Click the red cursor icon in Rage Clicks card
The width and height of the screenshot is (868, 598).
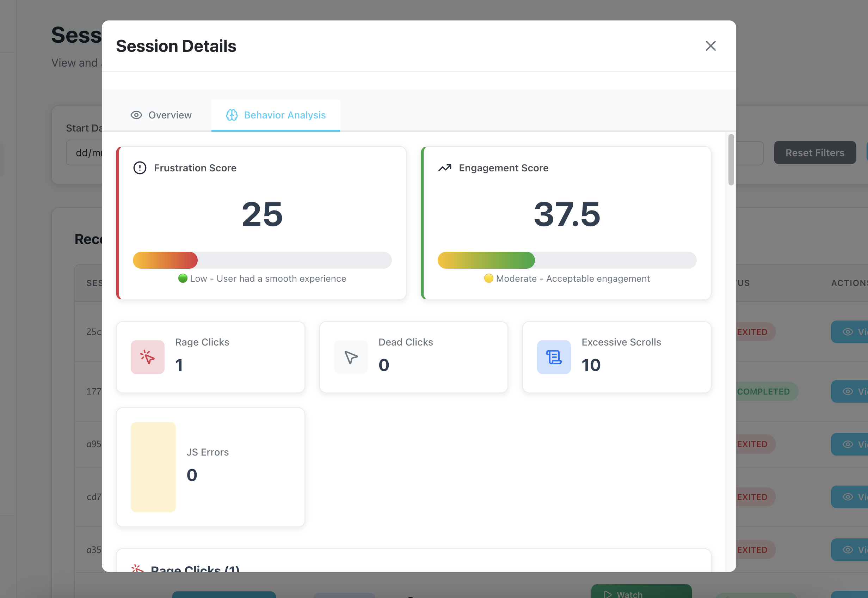pyautogui.click(x=147, y=357)
